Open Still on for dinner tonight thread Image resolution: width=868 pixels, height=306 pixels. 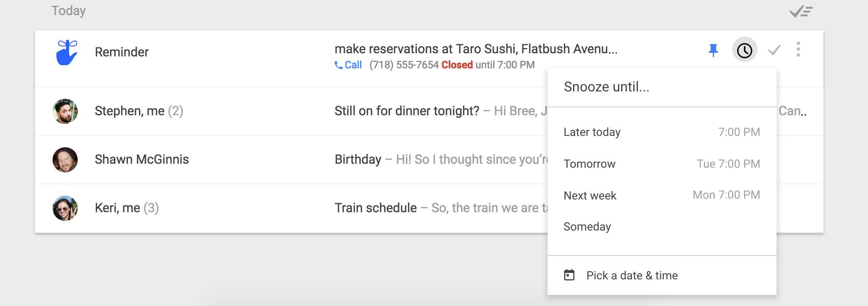407,111
